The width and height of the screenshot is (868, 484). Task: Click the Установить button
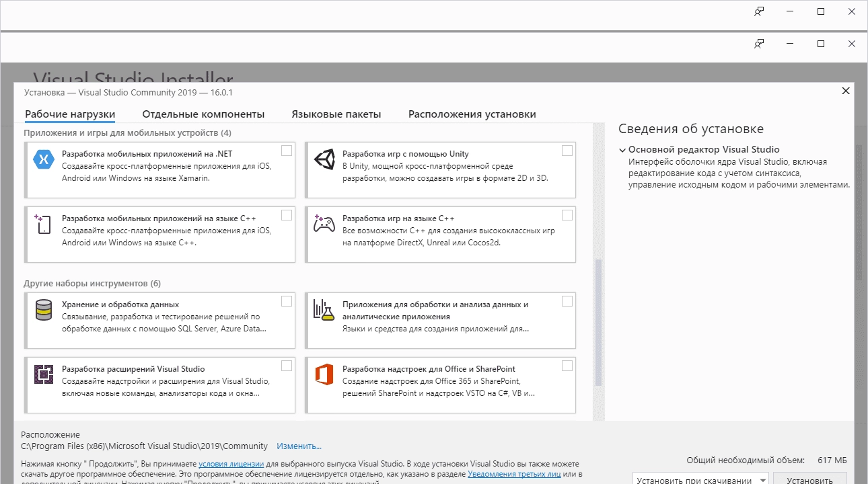[809, 480]
